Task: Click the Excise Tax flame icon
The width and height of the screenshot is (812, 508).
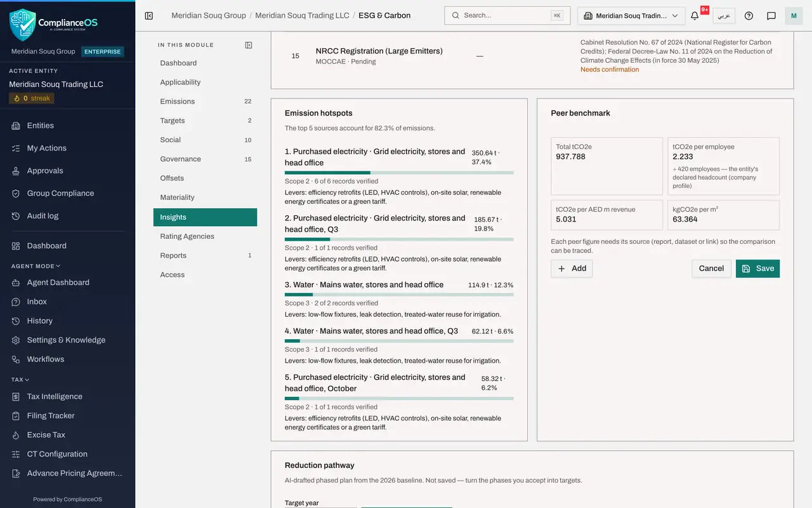Action: pos(16,435)
